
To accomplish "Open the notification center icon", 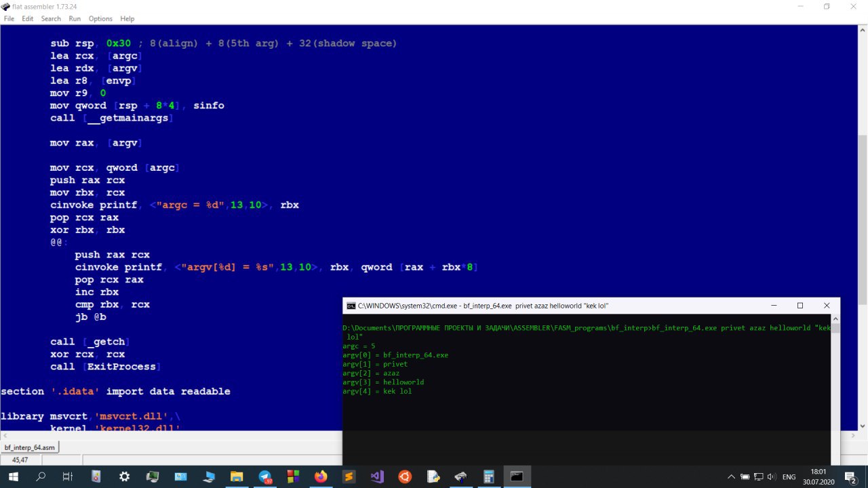I will pyautogui.click(x=850, y=477).
